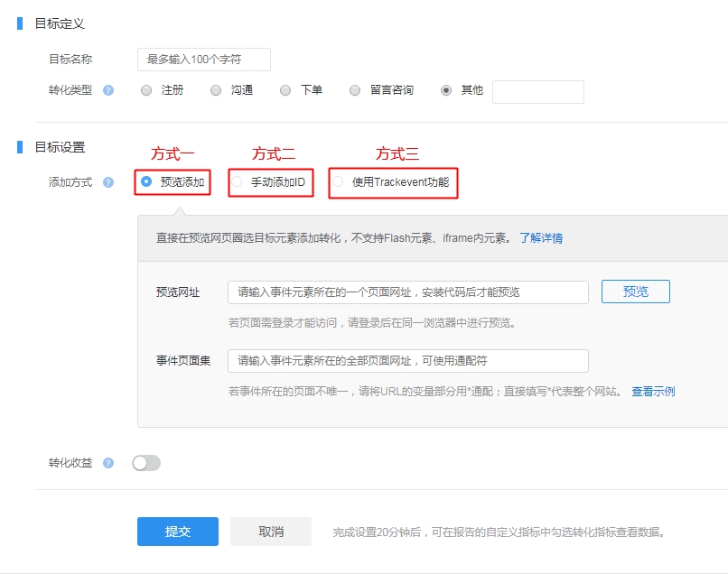This screenshot has width=728, height=574.
Task: Switch to 手动添加ID method
Action: tap(238, 182)
